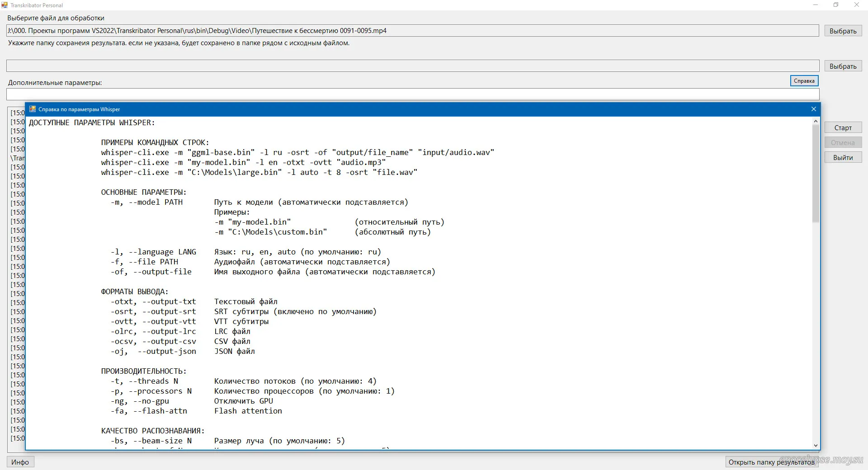The image size is (868, 470).
Task: Restore down the main application window
Action: pyautogui.click(x=836, y=5)
